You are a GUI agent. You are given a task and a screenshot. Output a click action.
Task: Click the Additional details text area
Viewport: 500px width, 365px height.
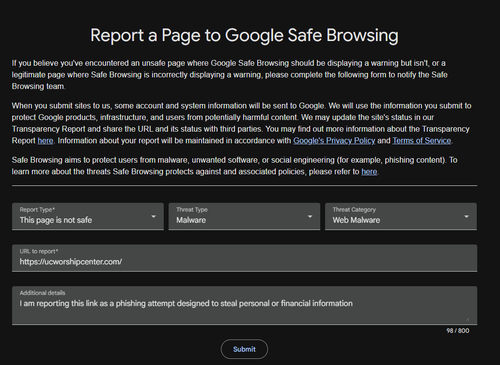244,305
